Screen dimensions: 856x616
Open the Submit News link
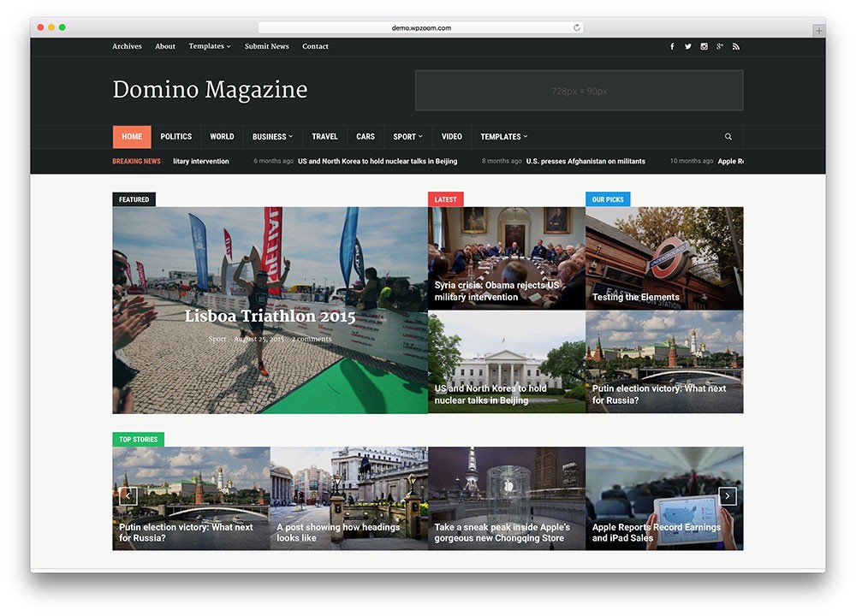pyautogui.click(x=266, y=46)
